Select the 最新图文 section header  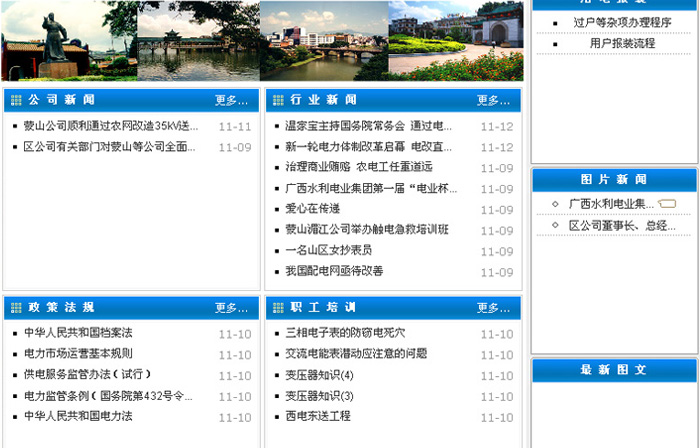click(614, 370)
